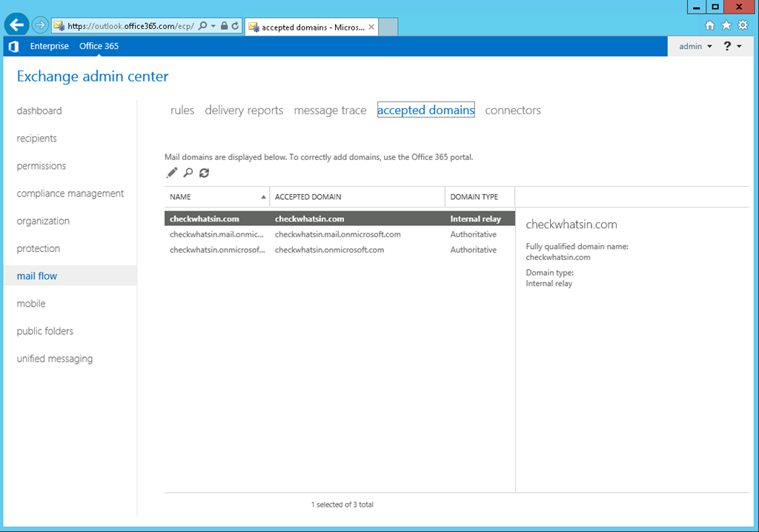Open the browser home page icon
This screenshot has height=532, width=759.
click(x=709, y=25)
